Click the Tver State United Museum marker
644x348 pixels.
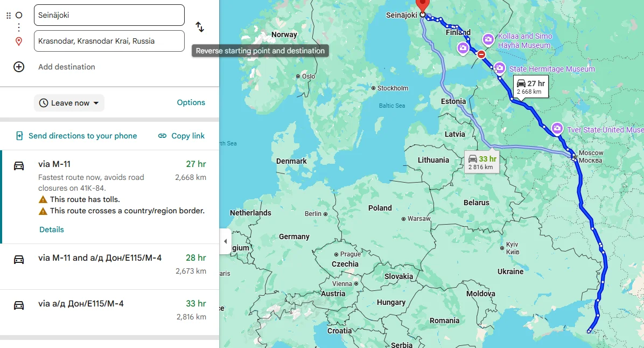click(557, 129)
